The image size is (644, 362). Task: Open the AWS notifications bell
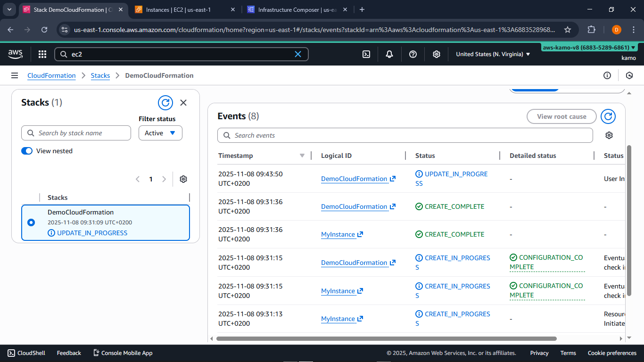click(x=389, y=54)
